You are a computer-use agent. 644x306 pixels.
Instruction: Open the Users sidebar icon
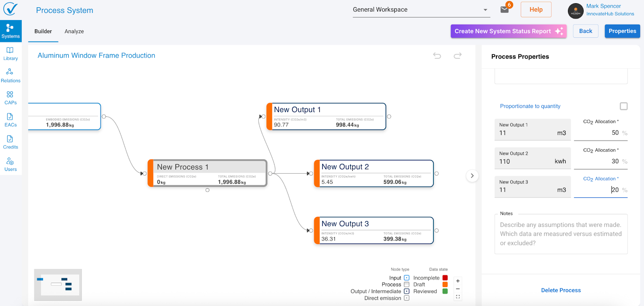coord(10,164)
